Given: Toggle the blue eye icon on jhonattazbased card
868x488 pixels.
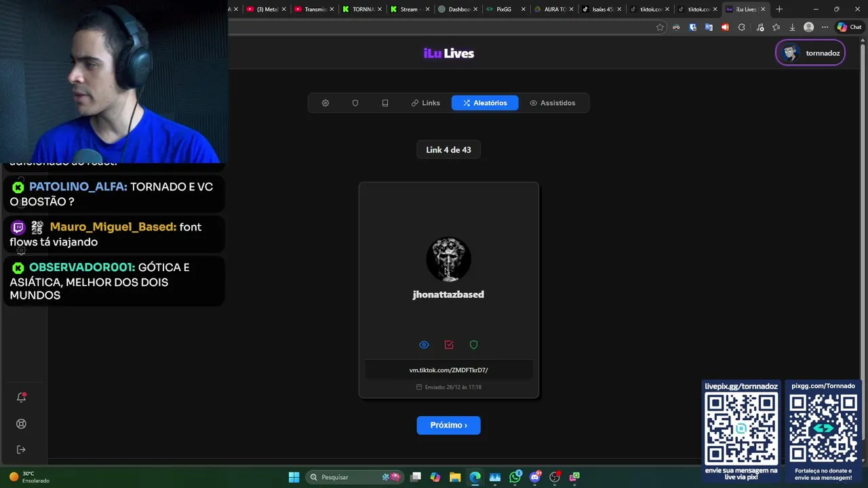Looking at the screenshot, I should 424,345.
